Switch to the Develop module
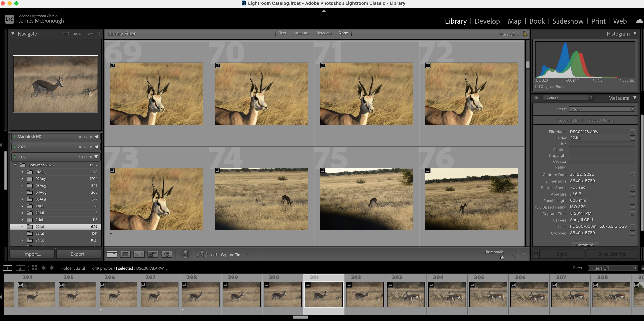The image size is (644, 321). (487, 21)
